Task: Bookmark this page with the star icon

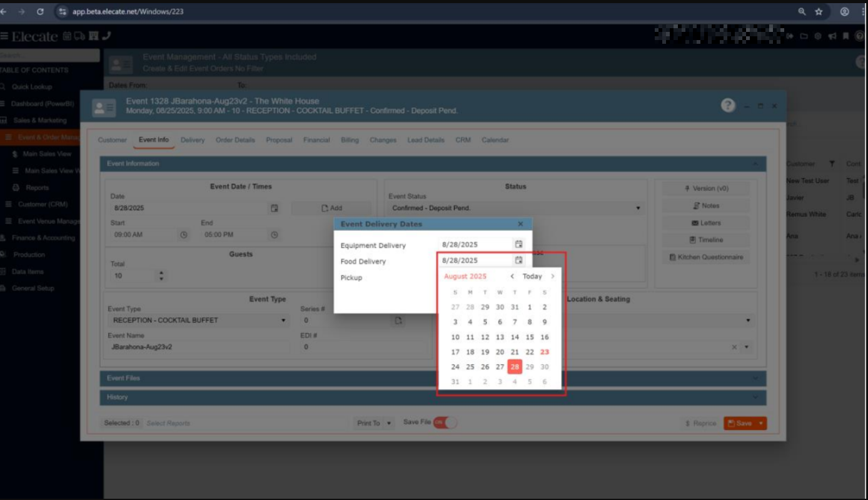Action: [x=819, y=11]
